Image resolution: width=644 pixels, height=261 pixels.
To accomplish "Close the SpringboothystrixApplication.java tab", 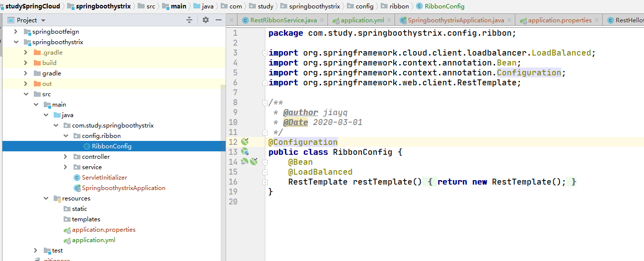I will (509, 20).
